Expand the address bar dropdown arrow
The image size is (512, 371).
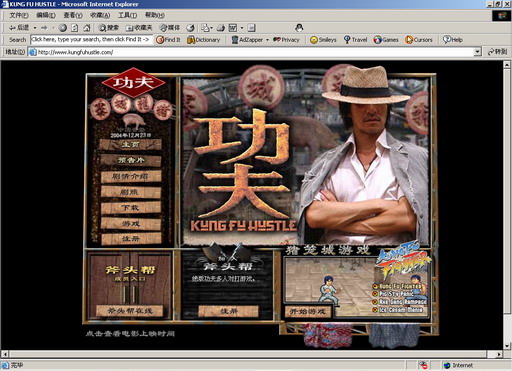478,52
